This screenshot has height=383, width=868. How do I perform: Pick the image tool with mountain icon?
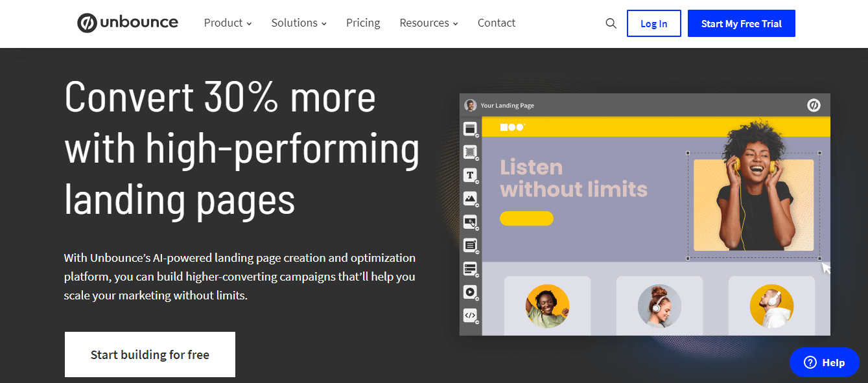[x=470, y=199]
